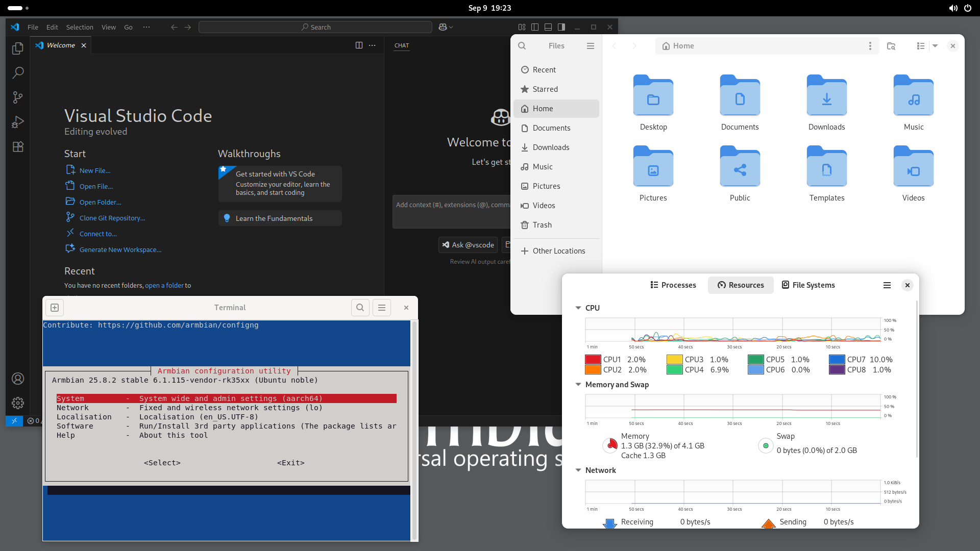Toggle list view in Files window
980x551 pixels.
point(921,46)
